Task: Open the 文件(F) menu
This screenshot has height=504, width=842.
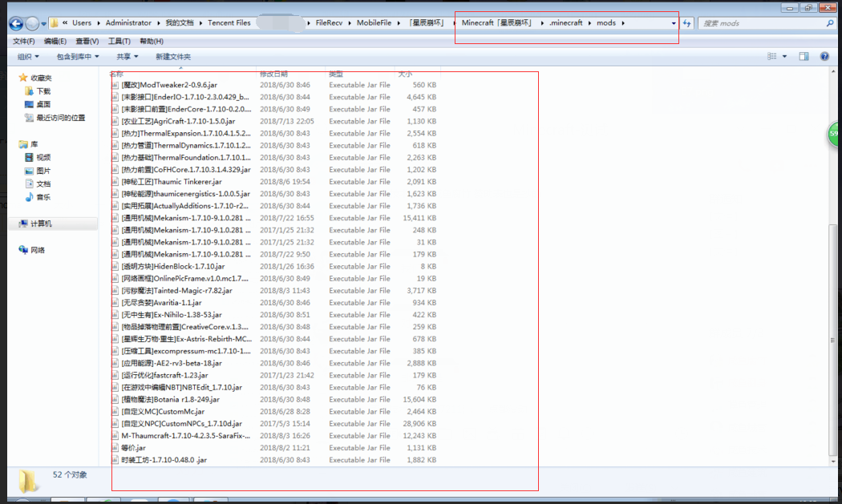Action: point(23,41)
